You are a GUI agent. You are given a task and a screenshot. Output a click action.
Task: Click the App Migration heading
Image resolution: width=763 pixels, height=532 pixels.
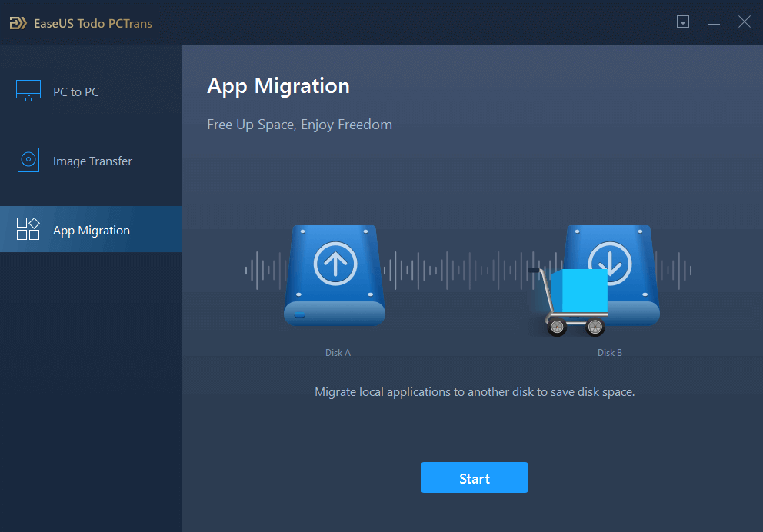click(278, 87)
